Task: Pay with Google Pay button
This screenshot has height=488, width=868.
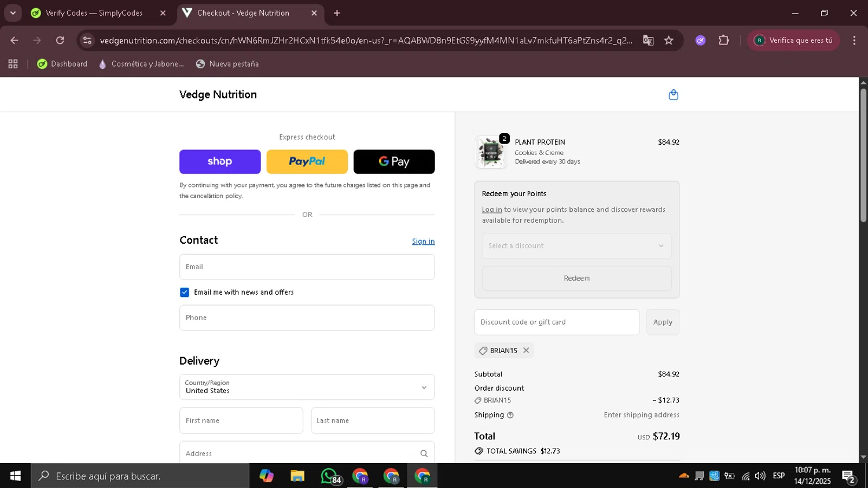Action: (x=394, y=162)
